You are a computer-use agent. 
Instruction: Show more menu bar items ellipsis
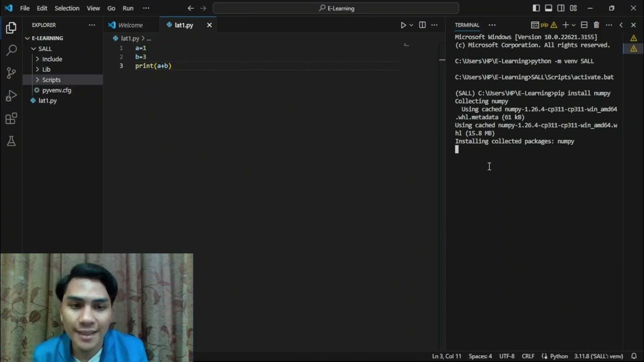pyautogui.click(x=146, y=8)
